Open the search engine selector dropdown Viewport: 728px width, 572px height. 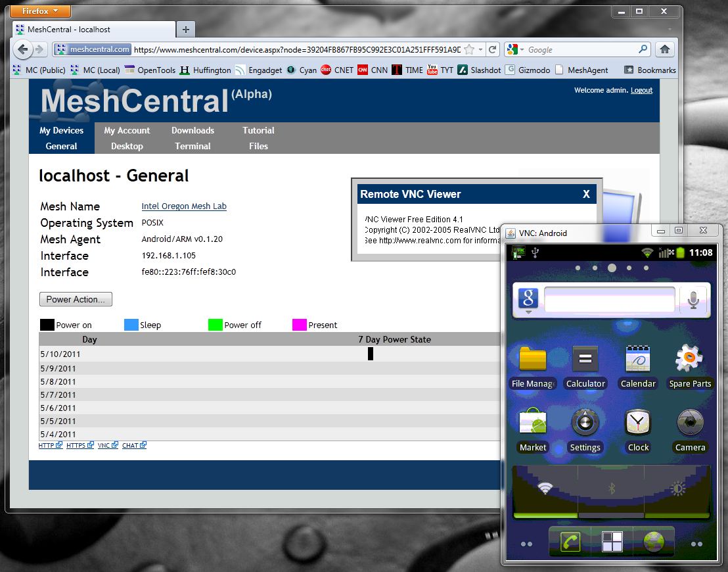click(515, 49)
